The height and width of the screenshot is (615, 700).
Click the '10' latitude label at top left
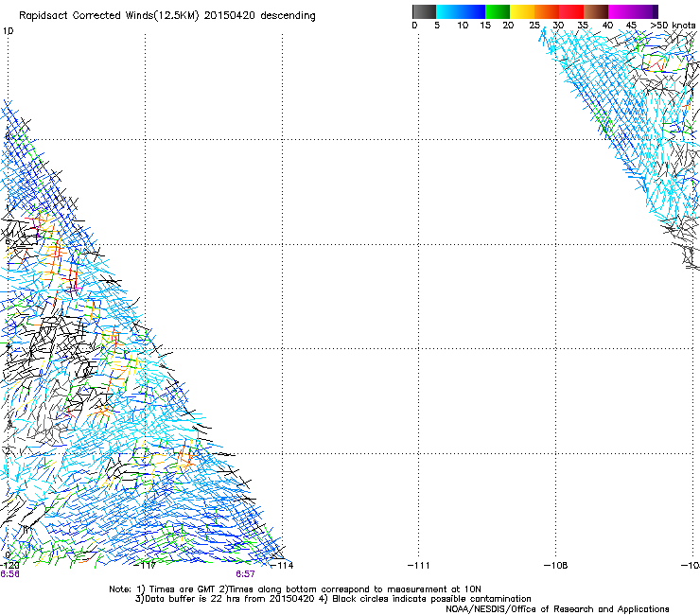point(8,31)
